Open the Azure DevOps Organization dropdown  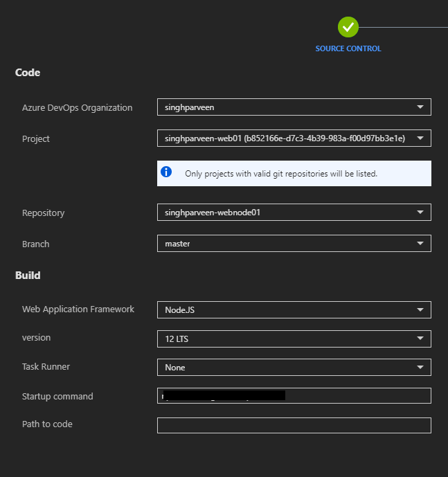click(x=294, y=107)
